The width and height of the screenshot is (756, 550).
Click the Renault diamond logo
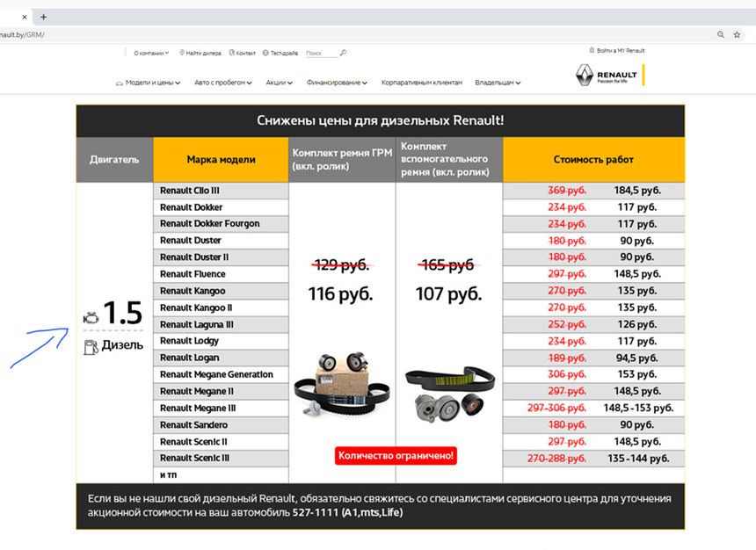pos(585,76)
